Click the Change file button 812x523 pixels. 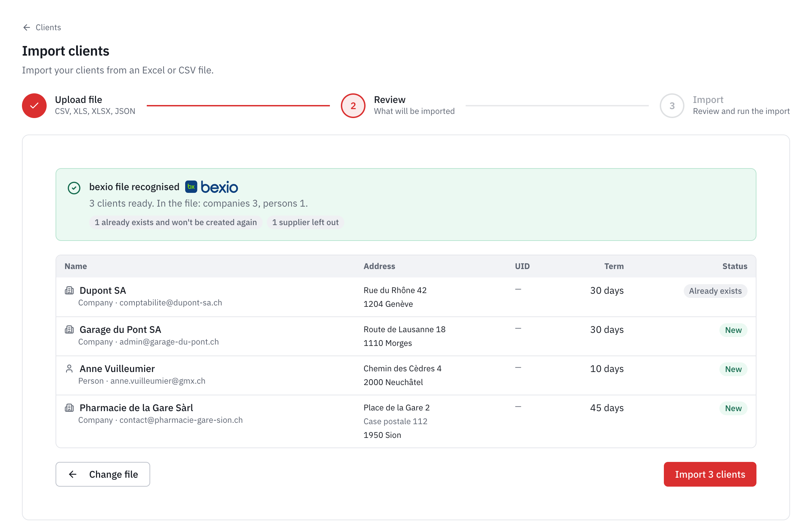pyautogui.click(x=103, y=474)
